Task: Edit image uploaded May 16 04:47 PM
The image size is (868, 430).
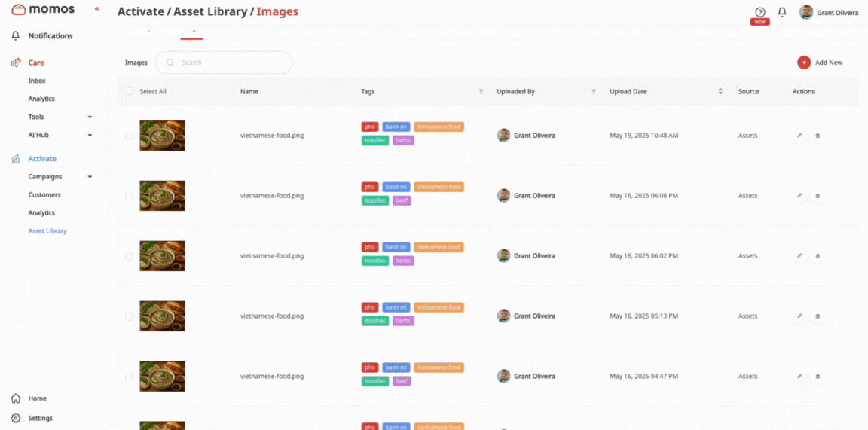Action: (x=799, y=377)
